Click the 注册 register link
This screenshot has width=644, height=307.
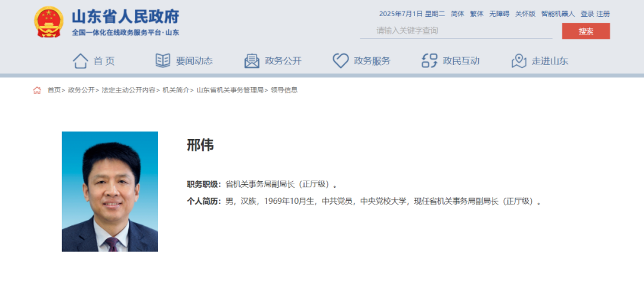(603, 14)
